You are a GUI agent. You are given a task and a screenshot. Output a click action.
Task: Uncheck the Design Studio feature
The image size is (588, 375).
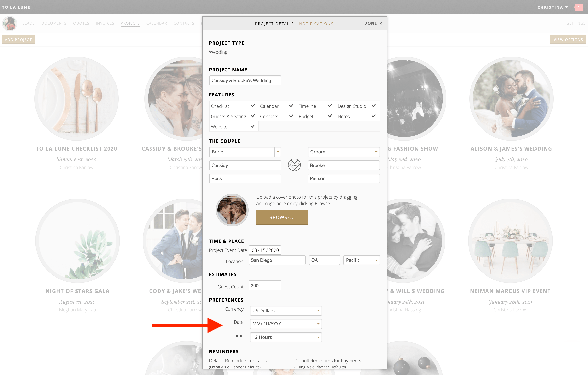(373, 106)
